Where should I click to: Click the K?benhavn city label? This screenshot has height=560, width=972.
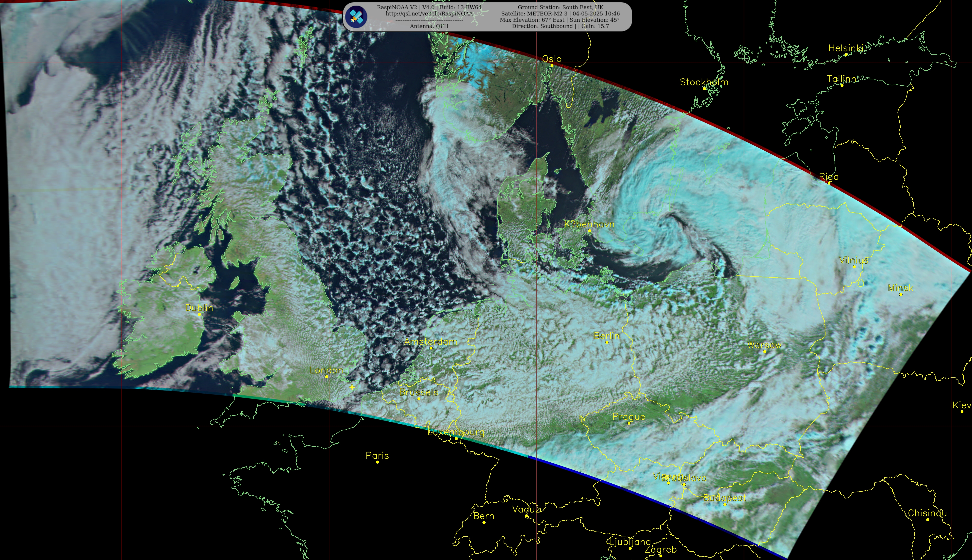589,224
